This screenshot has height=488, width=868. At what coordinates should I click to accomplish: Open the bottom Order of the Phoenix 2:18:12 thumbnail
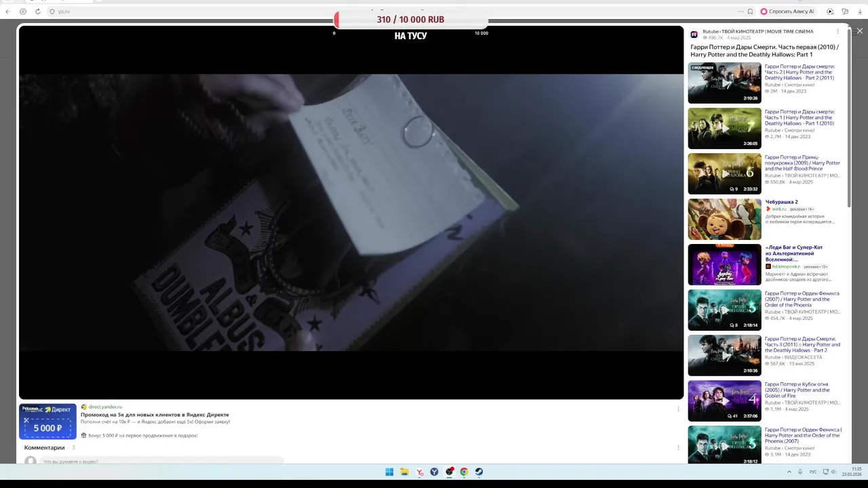coord(724,445)
